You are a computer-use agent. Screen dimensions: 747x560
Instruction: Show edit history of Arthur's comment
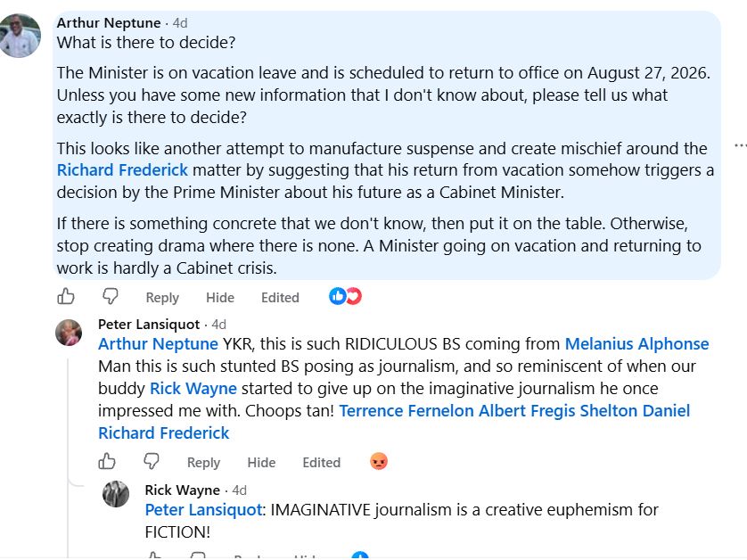point(280,298)
